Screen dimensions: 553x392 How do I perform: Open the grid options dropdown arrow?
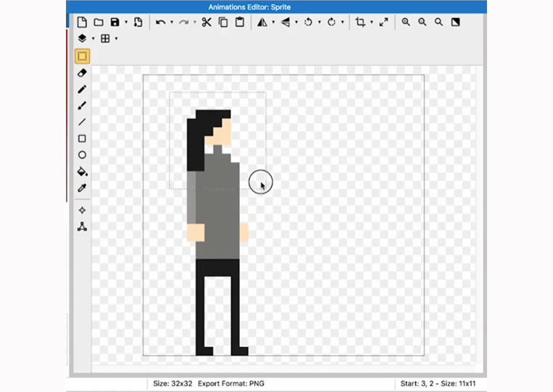click(x=116, y=38)
